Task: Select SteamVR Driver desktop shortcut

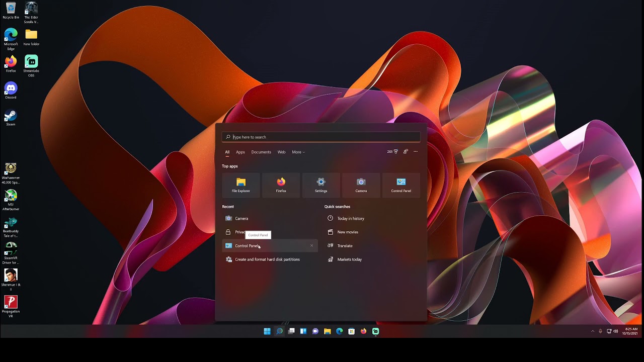Action: click(x=11, y=254)
